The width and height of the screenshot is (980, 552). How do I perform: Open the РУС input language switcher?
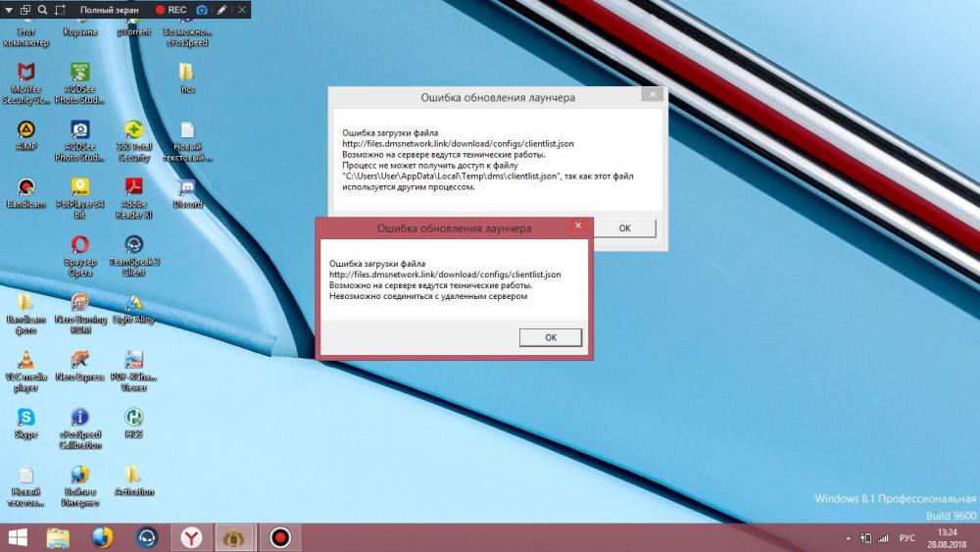907,538
